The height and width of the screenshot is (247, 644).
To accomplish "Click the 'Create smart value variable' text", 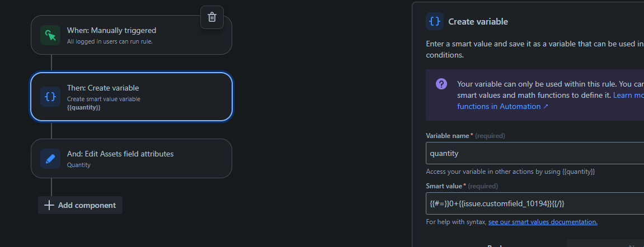I will pos(104,99).
